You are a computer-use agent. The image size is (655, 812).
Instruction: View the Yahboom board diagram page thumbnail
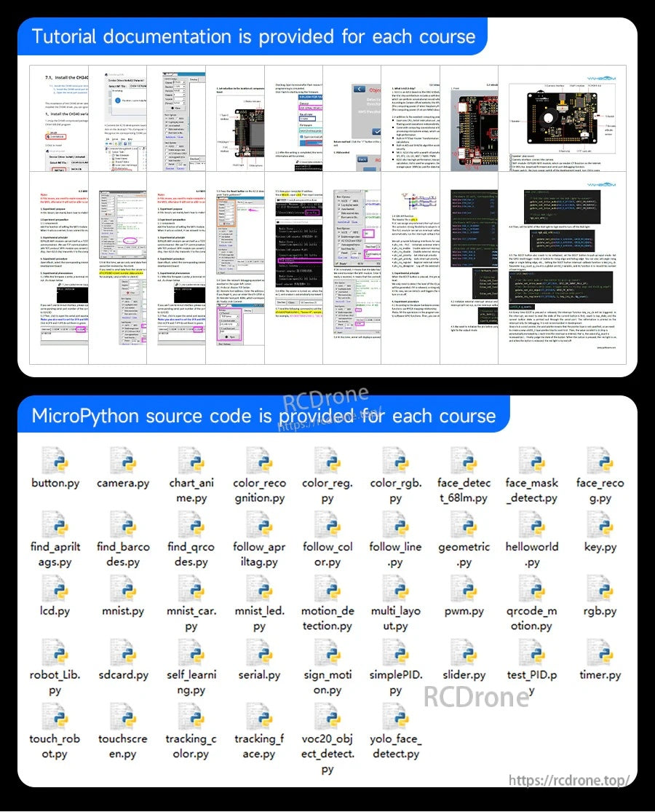click(x=562, y=119)
